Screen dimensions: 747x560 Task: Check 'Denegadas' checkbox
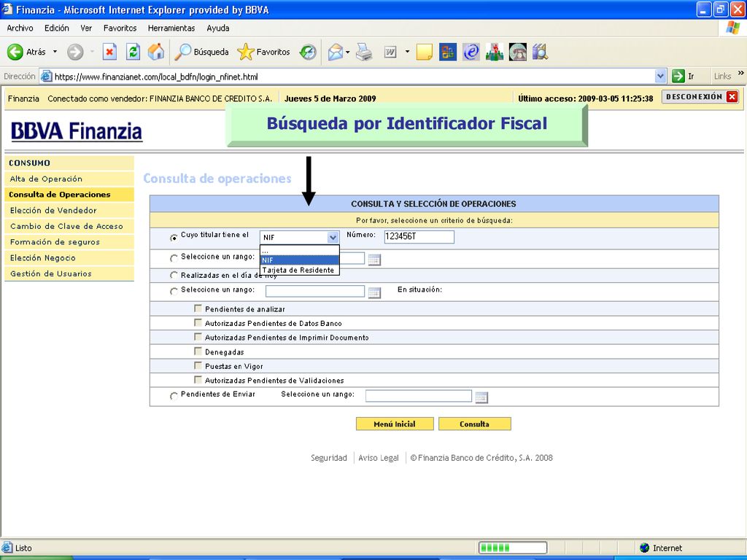tap(198, 351)
